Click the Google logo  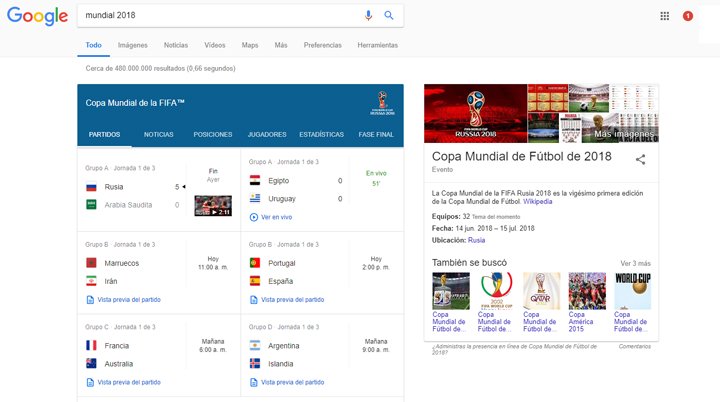coord(38,16)
